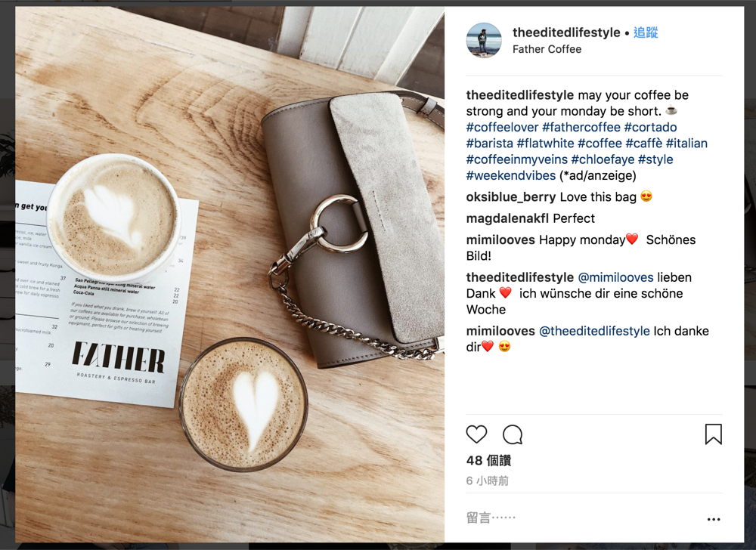Click the coffee and bag post photo

pyautogui.click(x=230, y=274)
